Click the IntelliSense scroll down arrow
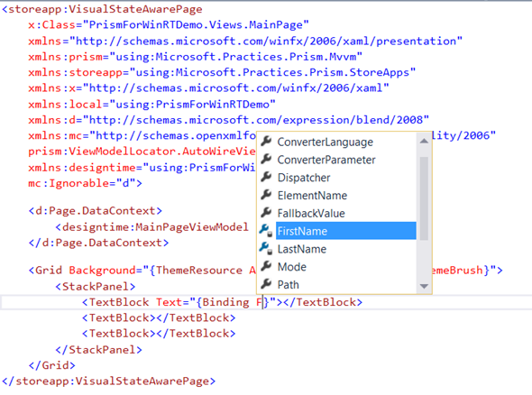The height and width of the screenshot is (395, 532). pos(424,287)
